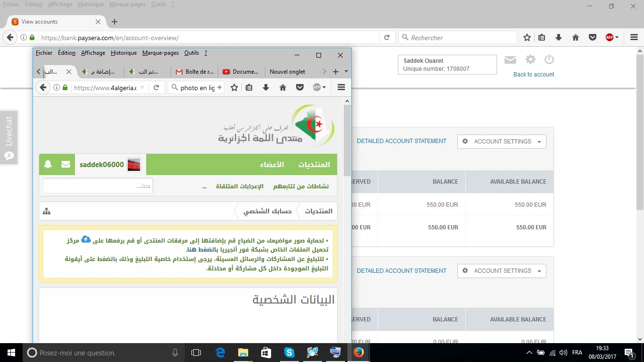Click the notification bell in forum header

click(x=48, y=164)
